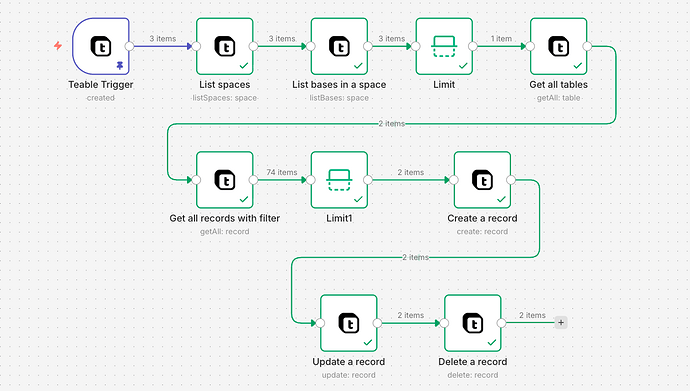Click the checkmark on Get all records node
Image resolution: width=690 pixels, height=391 pixels.
(244, 199)
